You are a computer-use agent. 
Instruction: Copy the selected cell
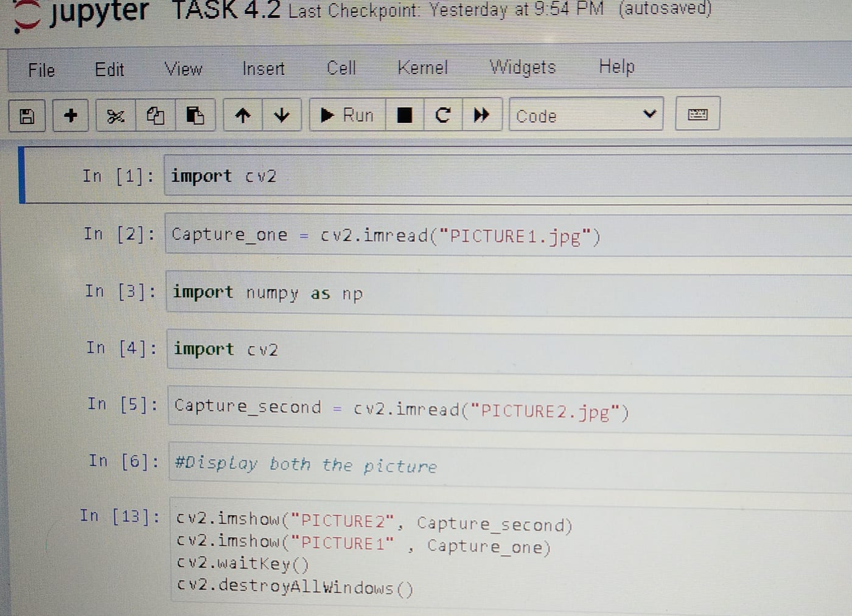155,115
